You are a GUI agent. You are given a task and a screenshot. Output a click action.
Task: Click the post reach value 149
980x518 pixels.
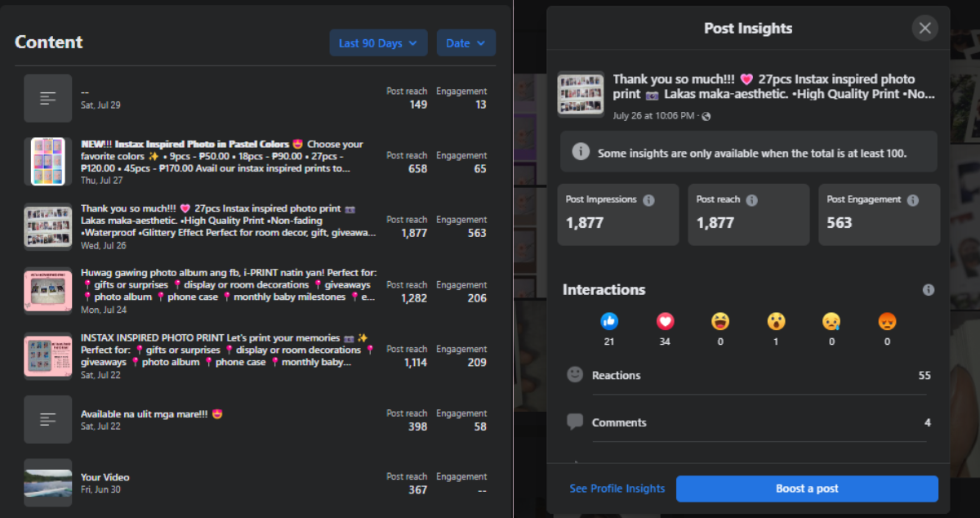pos(418,105)
